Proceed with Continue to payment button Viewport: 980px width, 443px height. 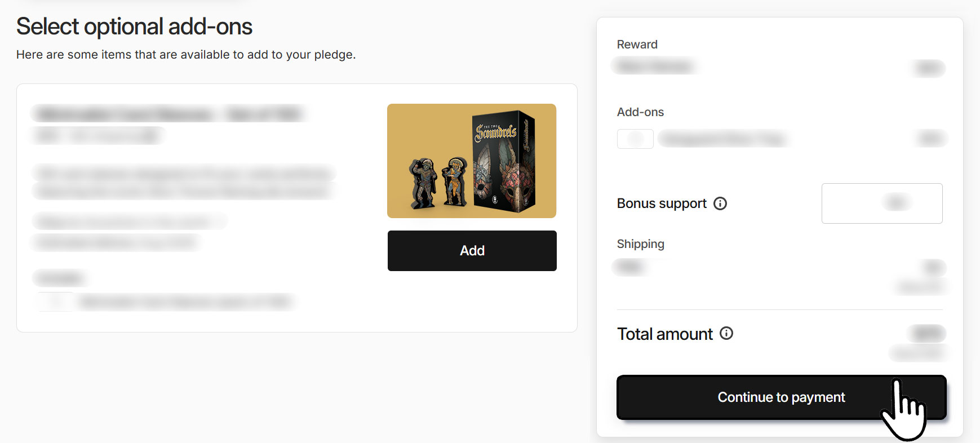[x=781, y=397]
